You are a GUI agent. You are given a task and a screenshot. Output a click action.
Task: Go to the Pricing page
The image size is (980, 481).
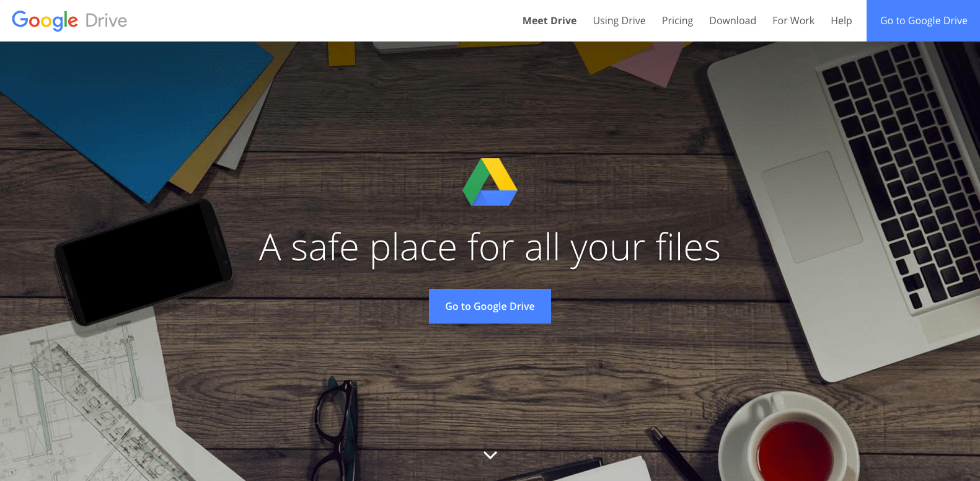click(x=678, y=20)
